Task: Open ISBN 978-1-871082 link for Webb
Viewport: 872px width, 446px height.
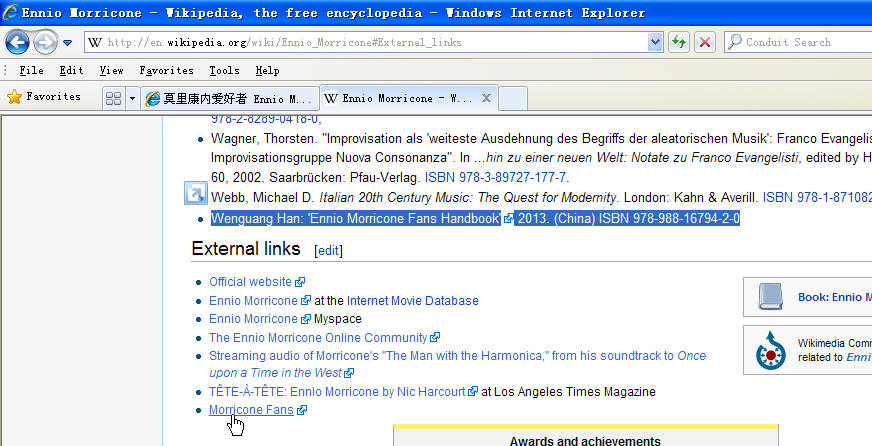Action: [817, 197]
